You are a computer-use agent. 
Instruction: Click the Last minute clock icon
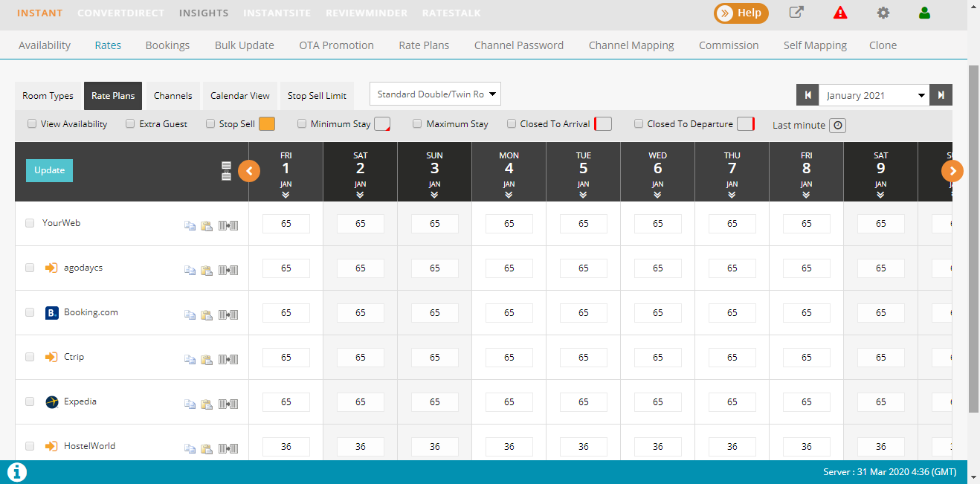(x=838, y=125)
